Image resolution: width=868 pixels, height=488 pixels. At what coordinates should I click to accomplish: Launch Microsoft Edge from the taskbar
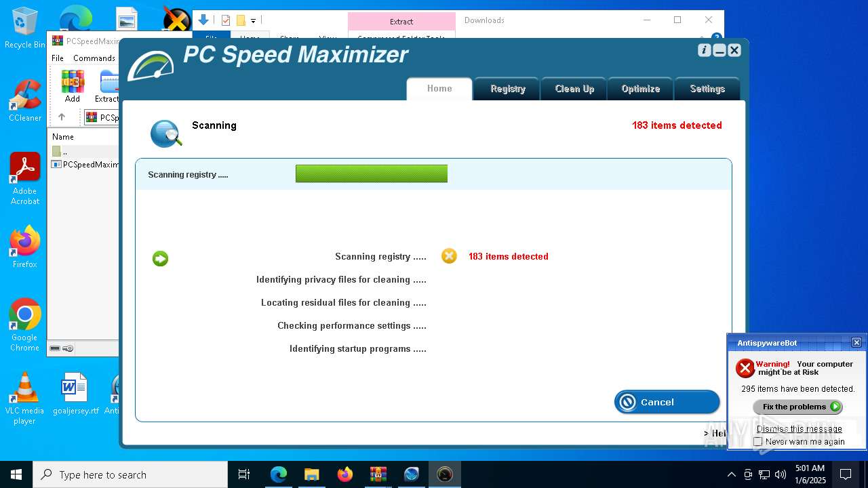(279, 474)
